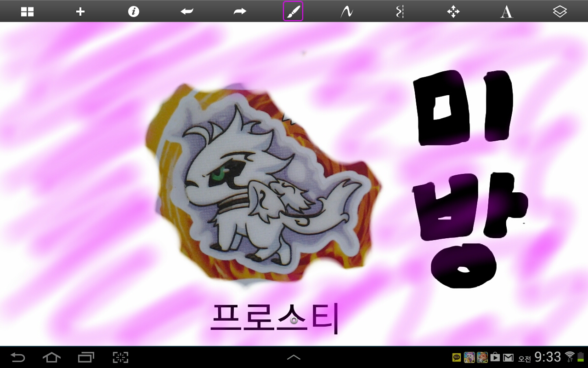
Task: Activate the move/transform arrows tool
Action: click(x=453, y=11)
